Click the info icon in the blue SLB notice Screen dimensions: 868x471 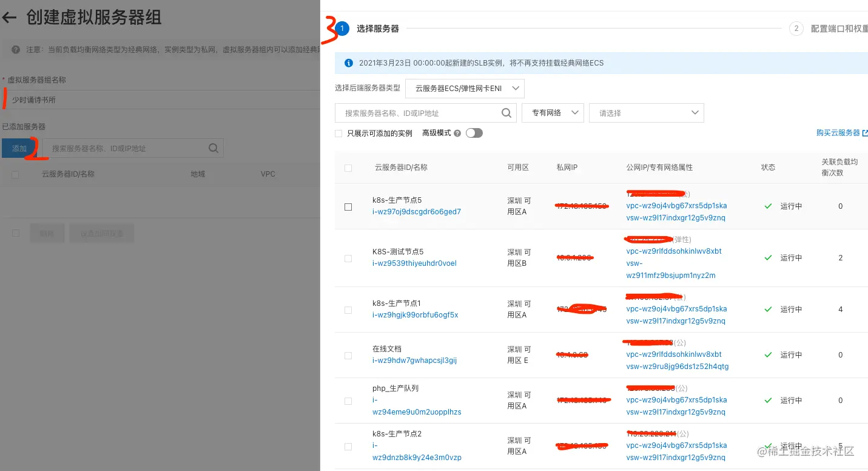tap(349, 63)
